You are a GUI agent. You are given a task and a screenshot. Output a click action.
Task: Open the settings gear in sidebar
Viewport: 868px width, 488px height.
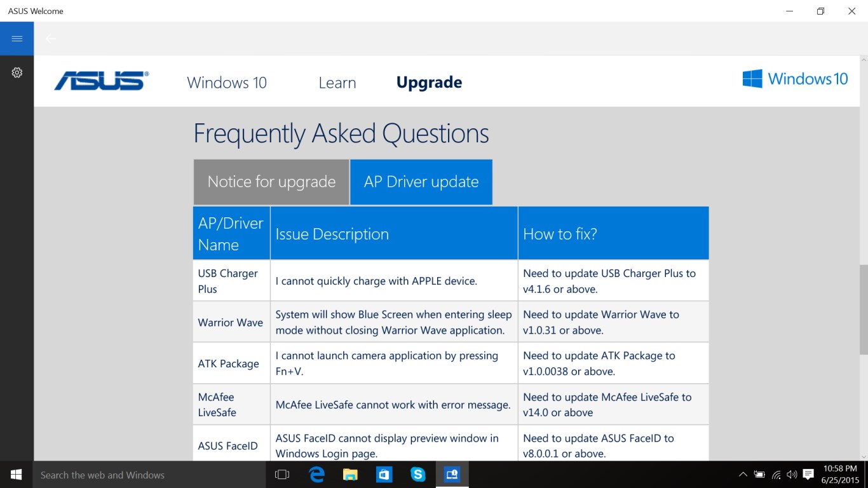(x=17, y=72)
